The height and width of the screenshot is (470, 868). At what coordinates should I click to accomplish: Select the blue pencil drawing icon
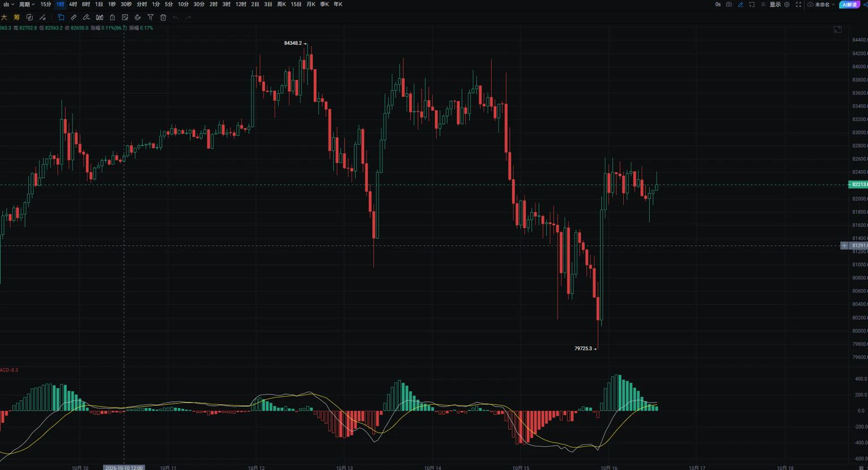coord(741,5)
